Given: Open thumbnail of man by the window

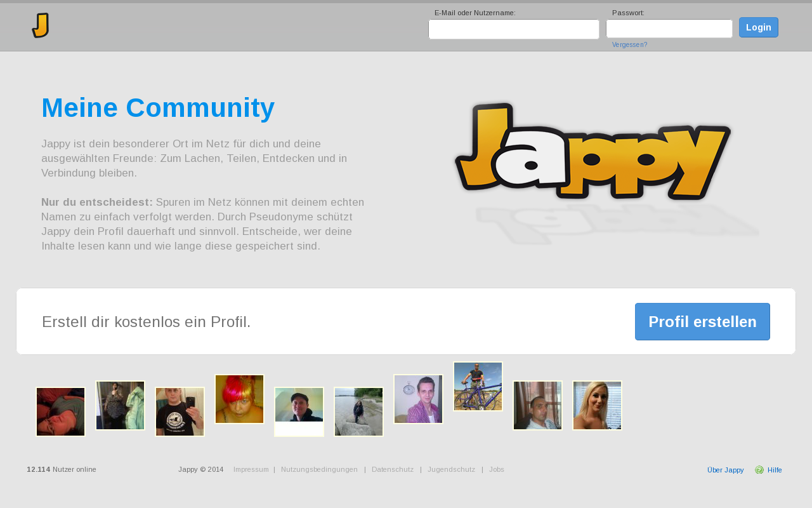Looking at the screenshot, I should click(x=537, y=405).
